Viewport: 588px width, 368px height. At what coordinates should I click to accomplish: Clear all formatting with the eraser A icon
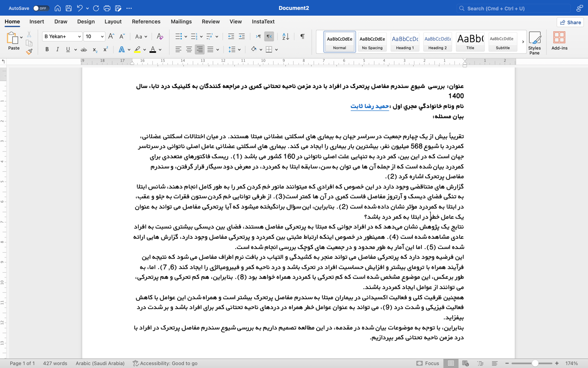(160, 37)
